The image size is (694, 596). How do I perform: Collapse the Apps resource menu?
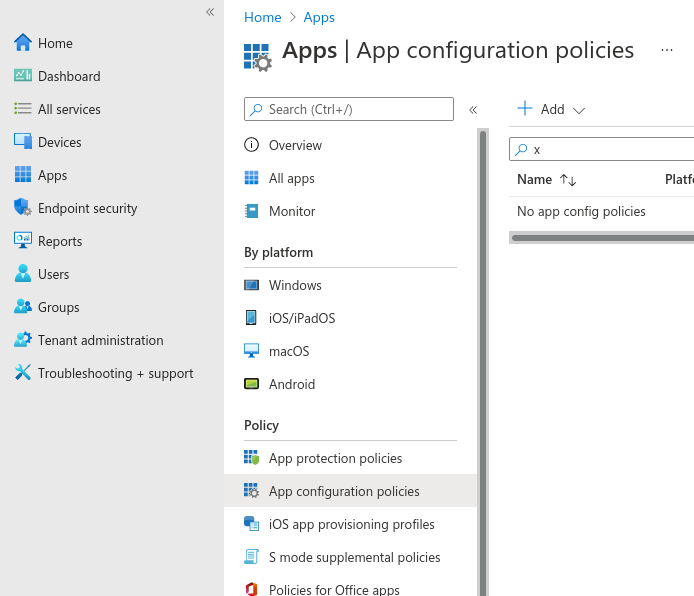473,110
